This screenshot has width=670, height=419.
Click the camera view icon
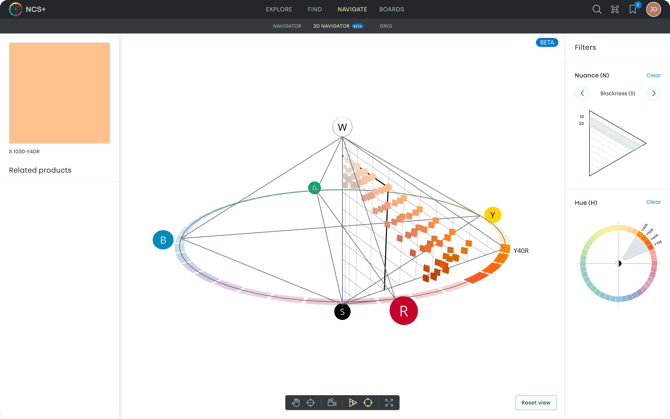tap(331, 403)
